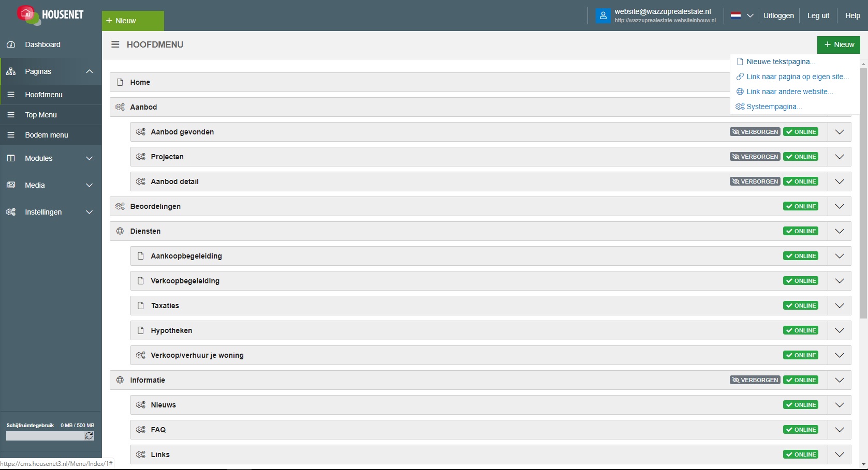Click the gears icon of Beoordelingen row
Viewport: 868px width, 470px height.
tap(120, 206)
